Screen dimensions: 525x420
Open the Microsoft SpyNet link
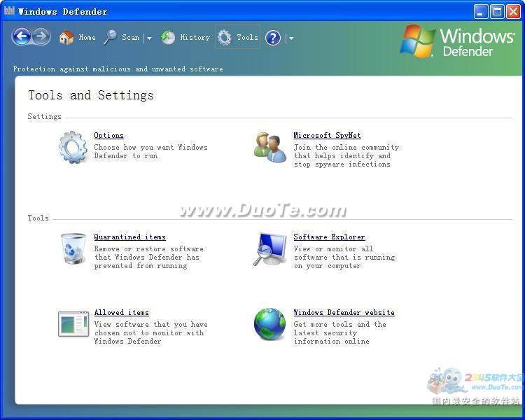point(327,136)
